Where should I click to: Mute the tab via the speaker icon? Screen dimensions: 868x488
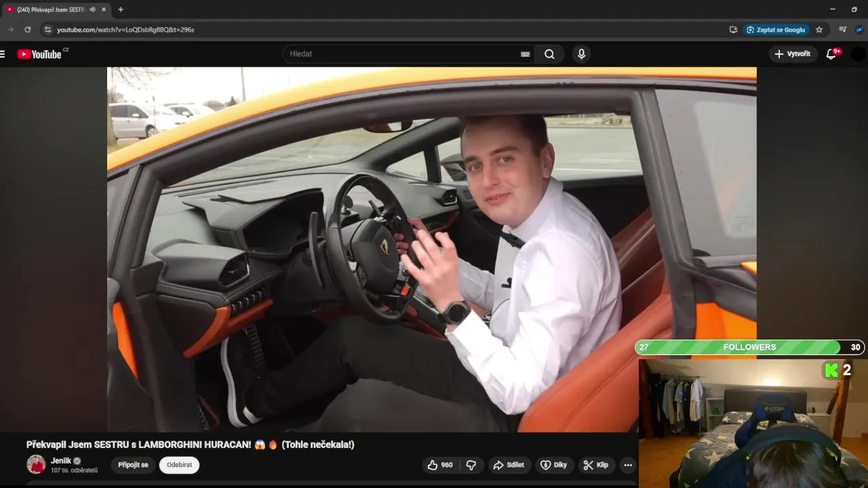click(92, 9)
